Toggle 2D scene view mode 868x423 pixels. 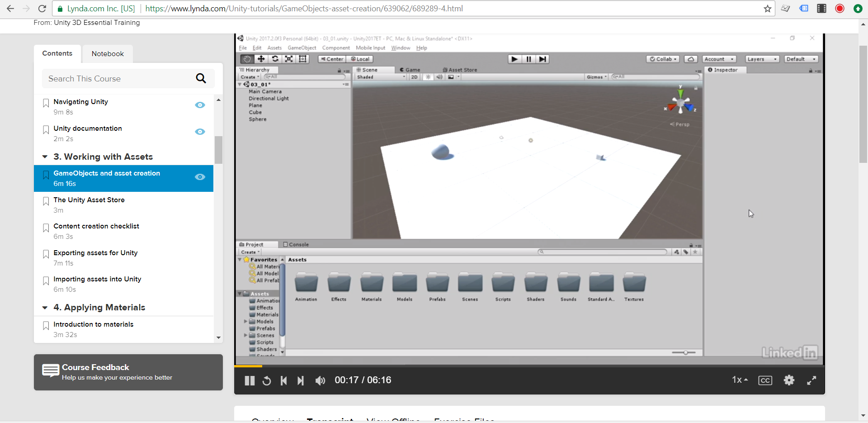(414, 77)
